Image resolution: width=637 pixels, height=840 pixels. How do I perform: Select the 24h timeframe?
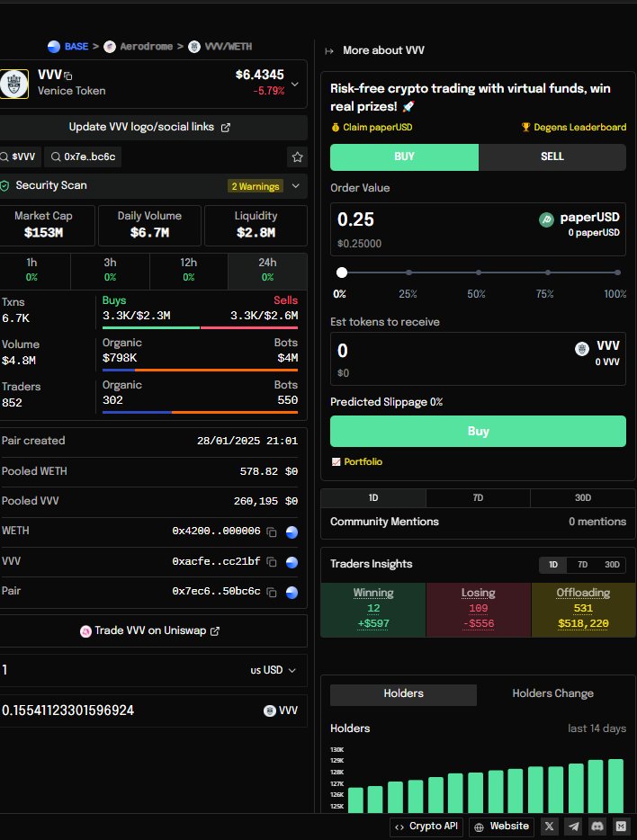point(267,270)
